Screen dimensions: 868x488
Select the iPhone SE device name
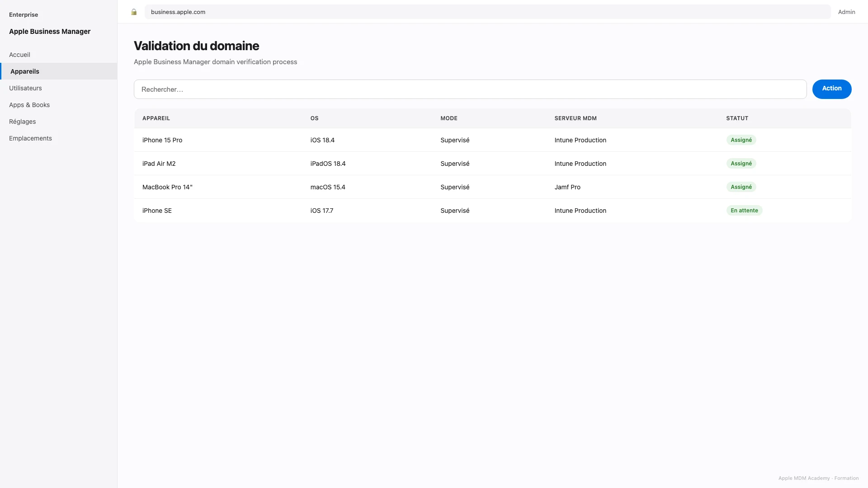157,211
